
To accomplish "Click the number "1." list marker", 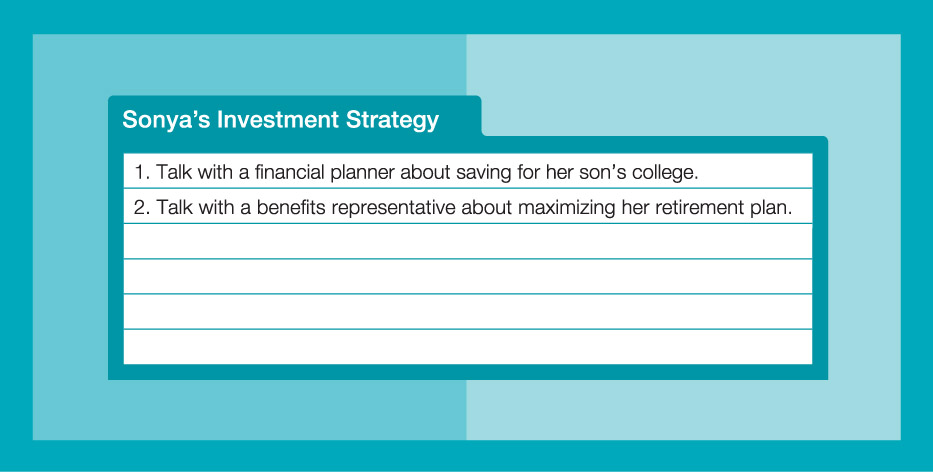I will pyautogui.click(x=141, y=171).
